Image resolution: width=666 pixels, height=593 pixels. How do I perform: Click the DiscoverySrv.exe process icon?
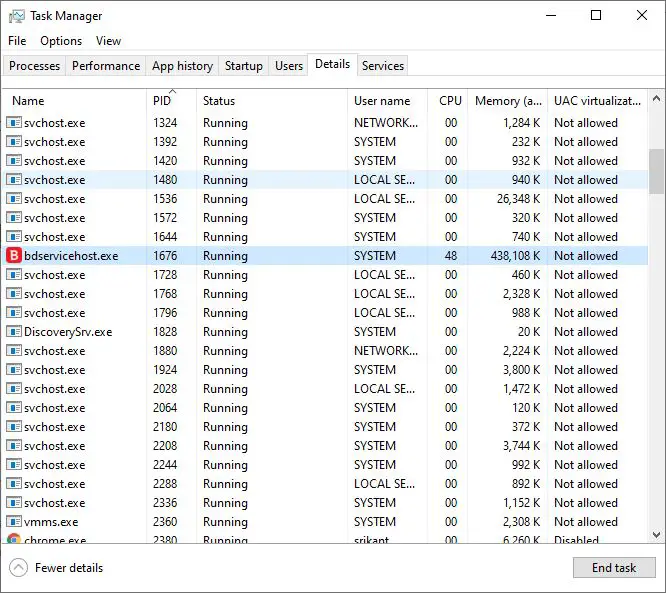coord(14,332)
